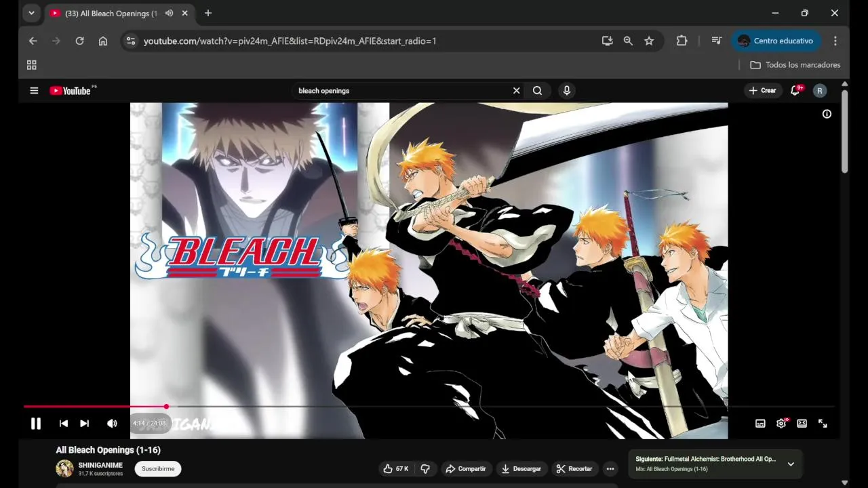The width and height of the screenshot is (868, 488).
Task: Subscribe with the Suscribirme button
Action: pos(158,468)
